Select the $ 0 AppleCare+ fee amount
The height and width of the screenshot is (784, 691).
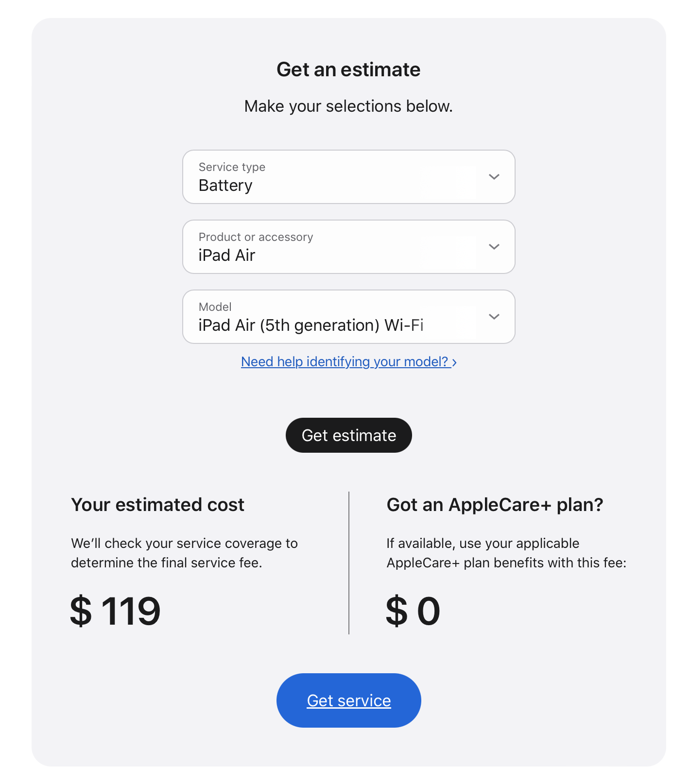coord(413,611)
